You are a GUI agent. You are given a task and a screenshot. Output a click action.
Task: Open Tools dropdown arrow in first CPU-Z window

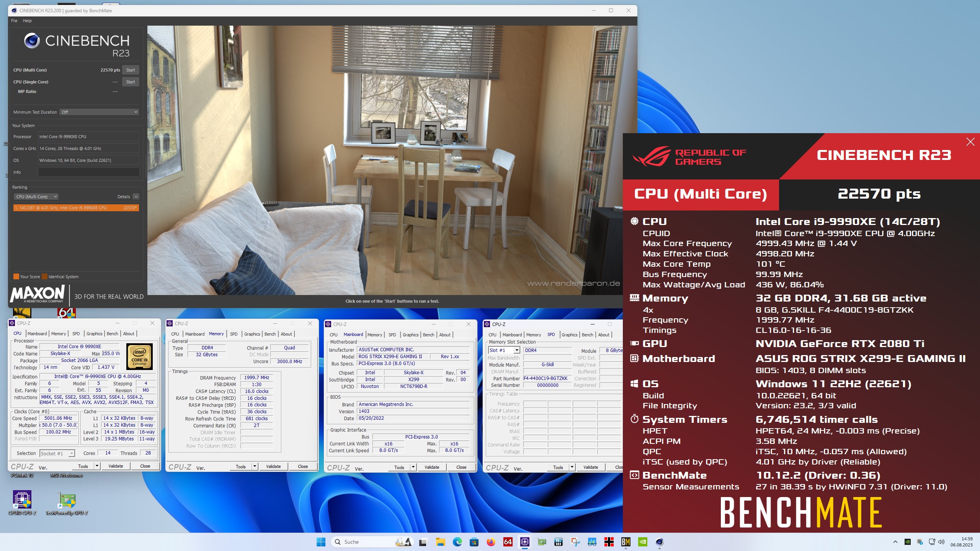click(x=97, y=466)
